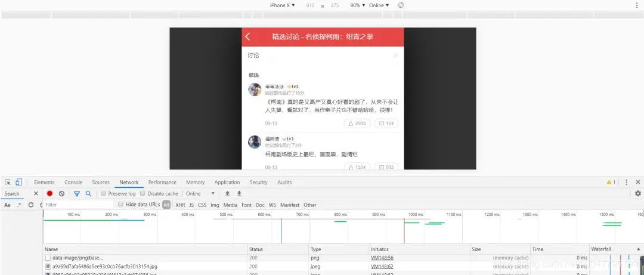Click the yellow warning count icon
The height and width of the screenshot is (275, 644).
coord(611,182)
